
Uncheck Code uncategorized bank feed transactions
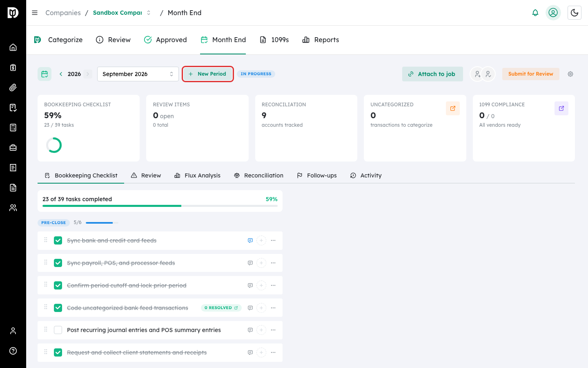tap(58, 308)
